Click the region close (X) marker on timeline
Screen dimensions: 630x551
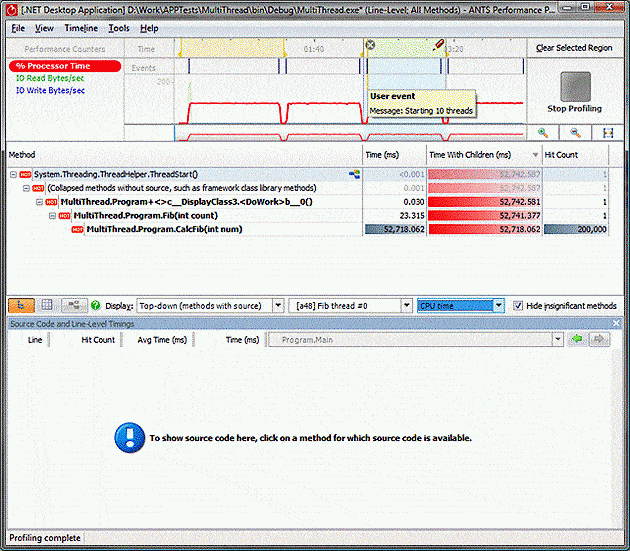370,44
